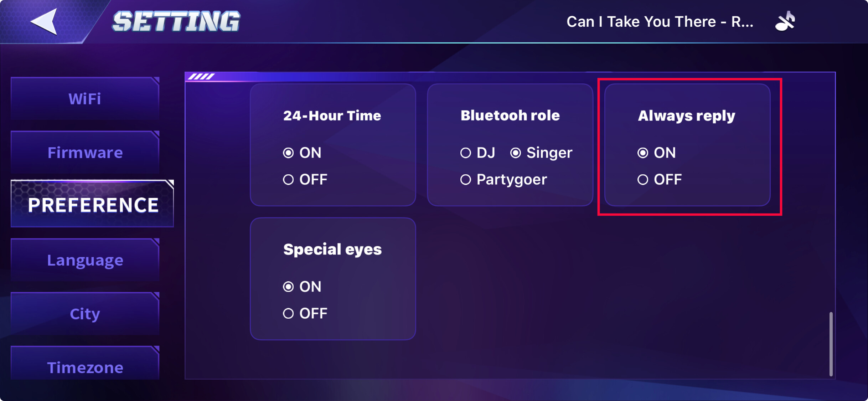
Task: Select DJ as Bluetooth role
Action: (x=465, y=153)
